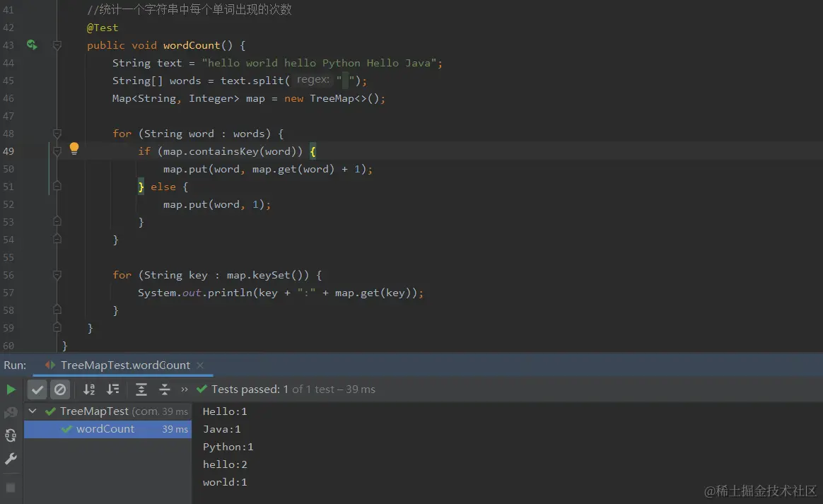Image resolution: width=823 pixels, height=504 pixels.
Task: Click containsKey in the if condition
Action: 223,152
